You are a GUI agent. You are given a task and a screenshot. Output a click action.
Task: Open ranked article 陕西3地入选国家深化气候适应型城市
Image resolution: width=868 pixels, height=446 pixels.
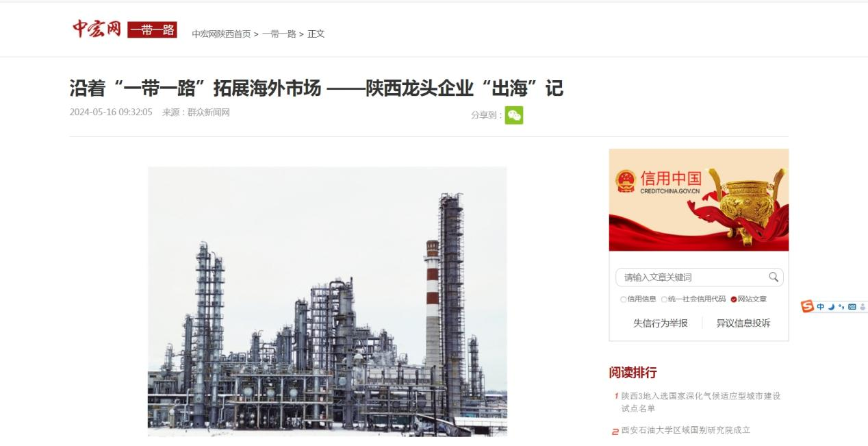tap(701, 401)
